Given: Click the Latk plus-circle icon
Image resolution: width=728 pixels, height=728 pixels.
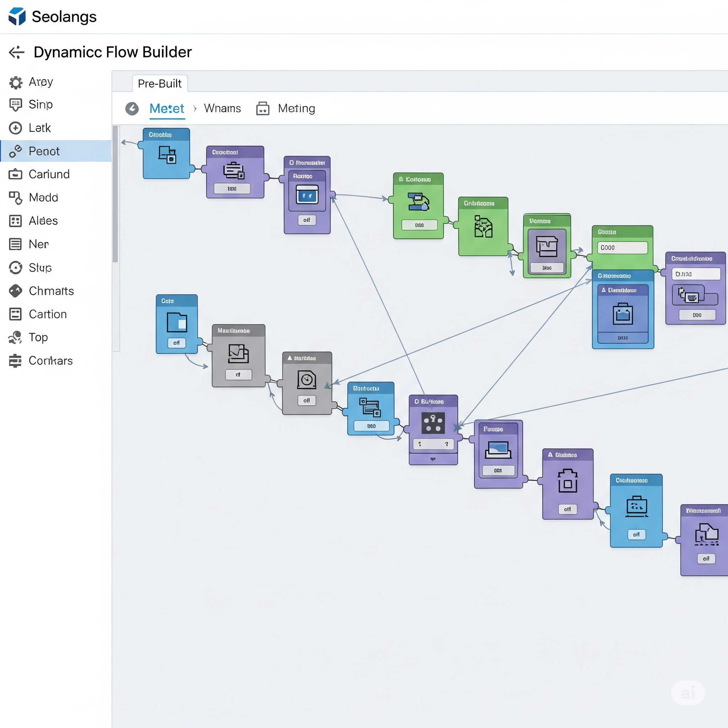Looking at the screenshot, I should [x=15, y=128].
